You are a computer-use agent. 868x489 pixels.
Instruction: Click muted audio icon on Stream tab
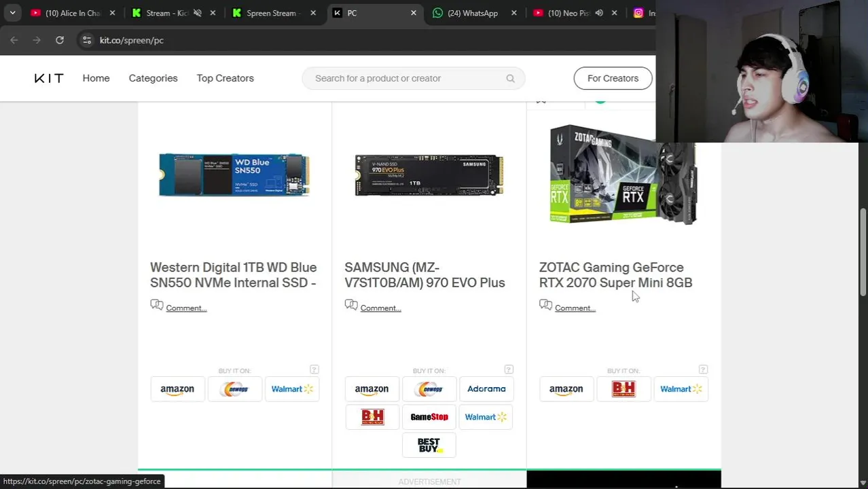tap(197, 13)
